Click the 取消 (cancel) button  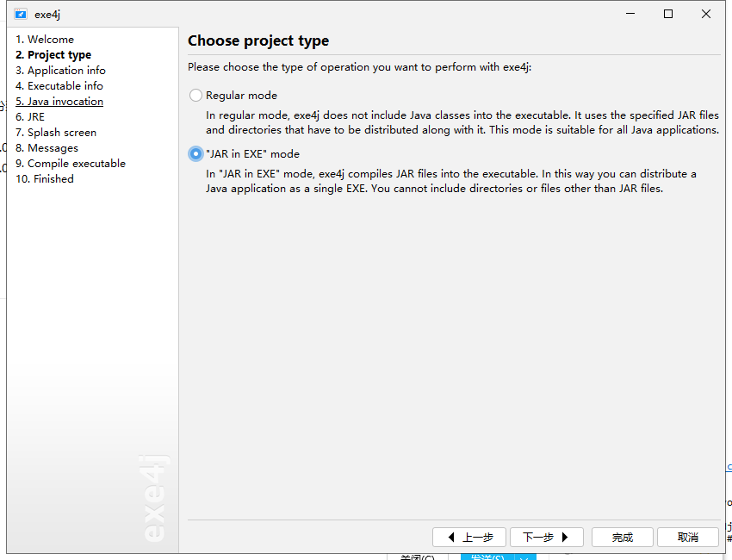(x=688, y=537)
